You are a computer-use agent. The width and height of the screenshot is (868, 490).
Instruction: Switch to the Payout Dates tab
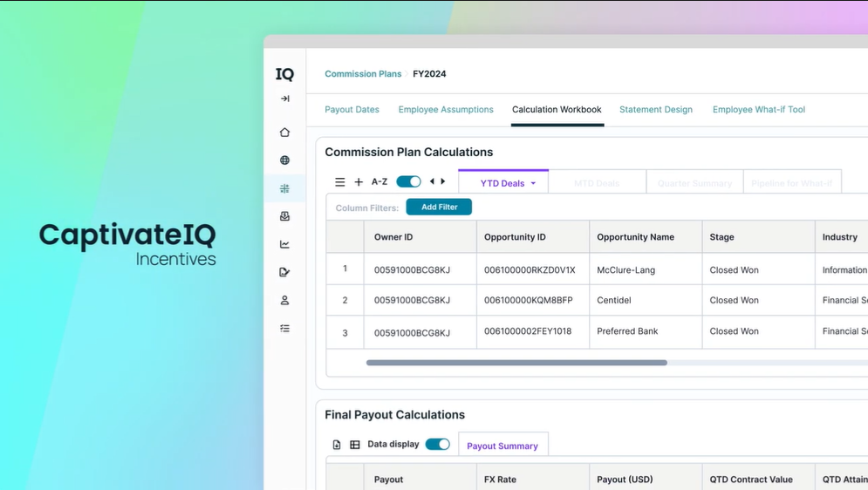click(x=352, y=110)
